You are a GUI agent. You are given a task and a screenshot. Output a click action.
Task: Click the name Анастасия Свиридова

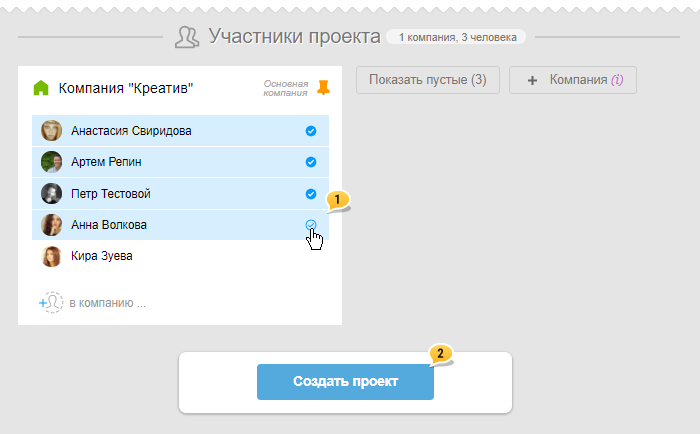(x=131, y=131)
